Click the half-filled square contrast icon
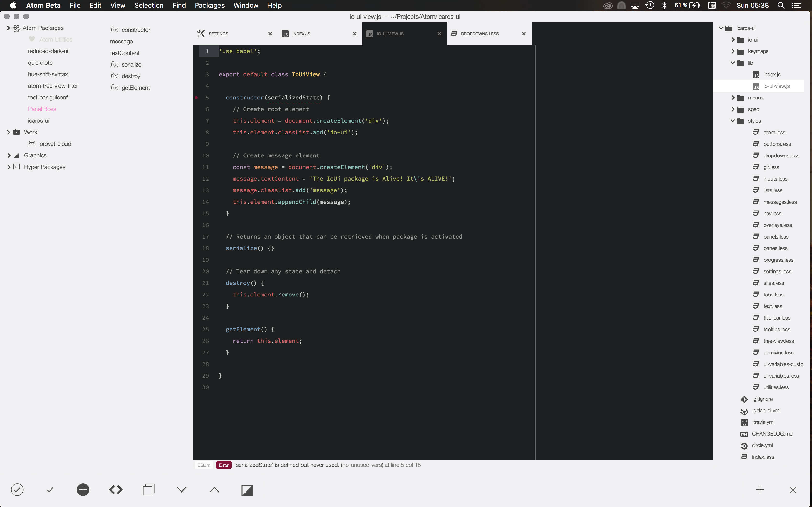 pyautogui.click(x=247, y=490)
